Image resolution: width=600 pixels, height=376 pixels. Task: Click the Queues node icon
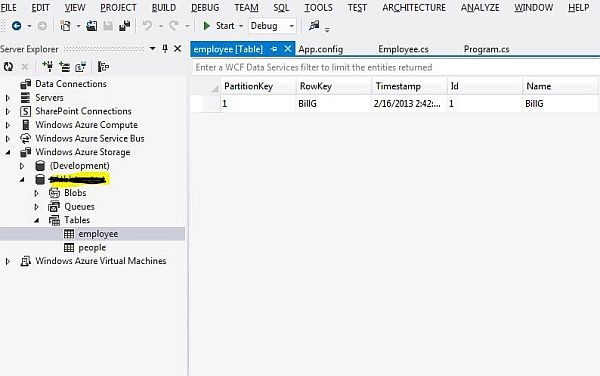54,207
